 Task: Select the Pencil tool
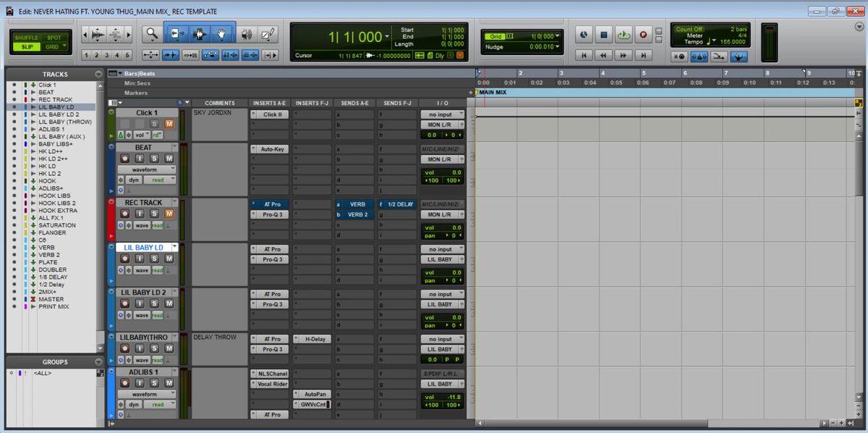pyautogui.click(x=268, y=33)
